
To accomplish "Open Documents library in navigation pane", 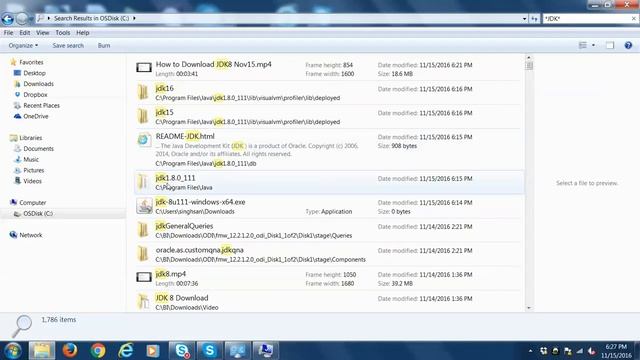I will point(34,149).
